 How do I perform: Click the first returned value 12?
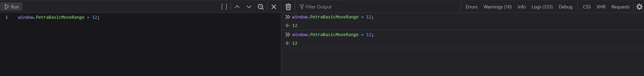coord(295,25)
